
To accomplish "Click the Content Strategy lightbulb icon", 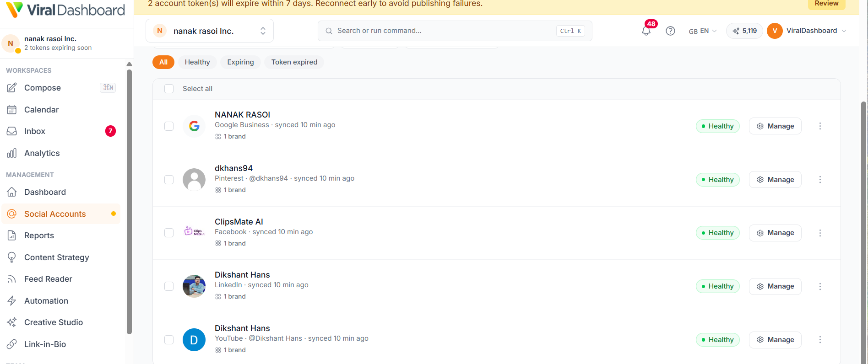I will [x=12, y=257].
